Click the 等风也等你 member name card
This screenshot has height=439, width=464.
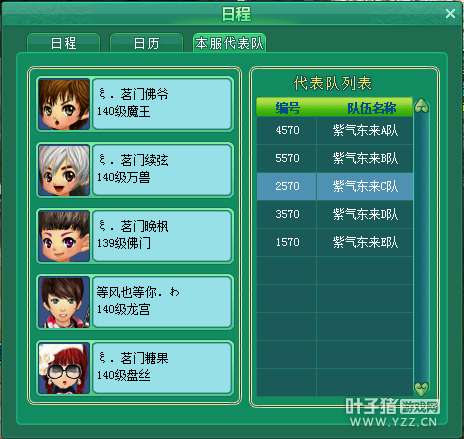[162, 302]
